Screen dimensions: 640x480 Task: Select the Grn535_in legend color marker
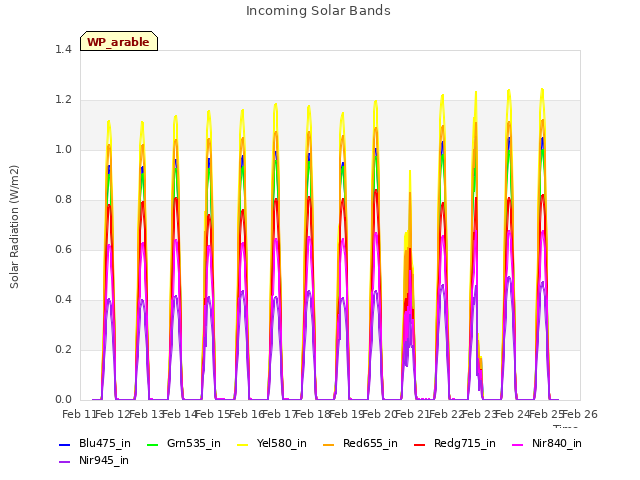[x=152, y=444]
